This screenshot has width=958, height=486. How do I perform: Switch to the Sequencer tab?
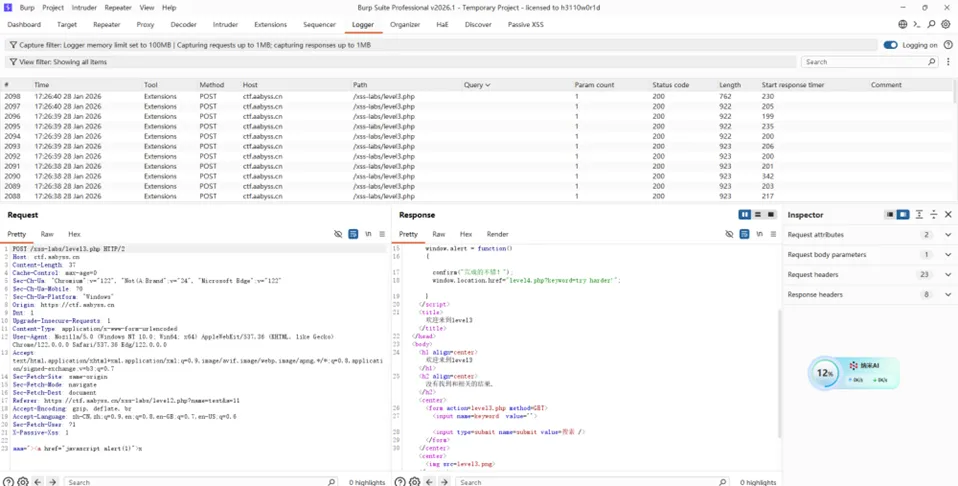320,24
